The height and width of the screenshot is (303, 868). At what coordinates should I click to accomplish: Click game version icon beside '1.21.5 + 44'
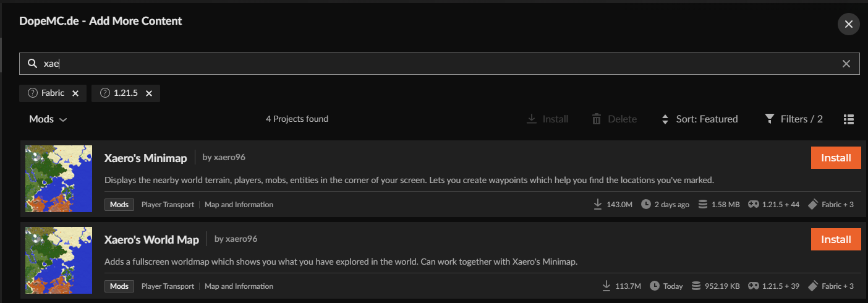click(753, 204)
